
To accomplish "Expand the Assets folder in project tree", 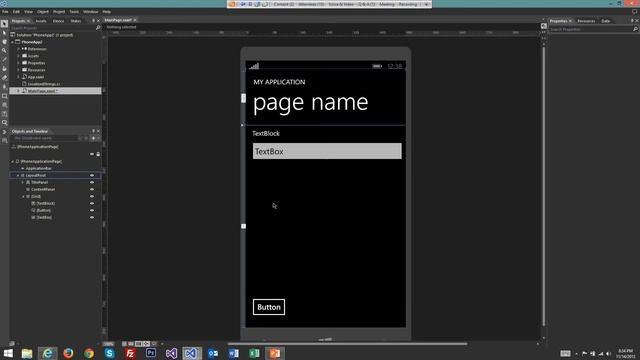I will coord(18,56).
